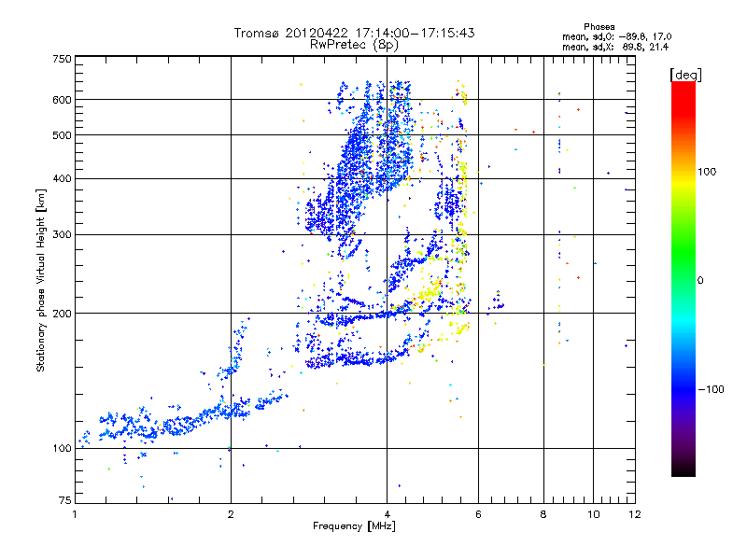
Task: Click the 'mean, sd,X: 89.8, 21.4' line
Action: pos(615,48)
